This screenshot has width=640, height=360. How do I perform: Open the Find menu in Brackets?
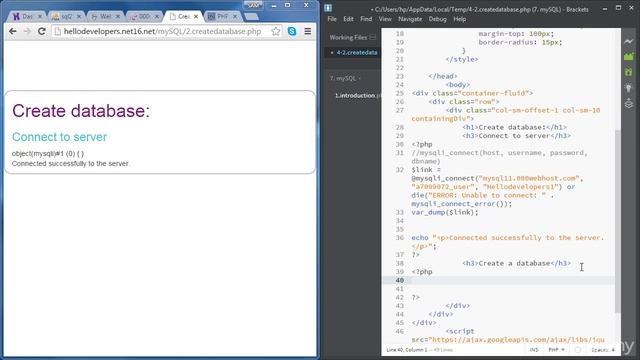pos(366,19)
